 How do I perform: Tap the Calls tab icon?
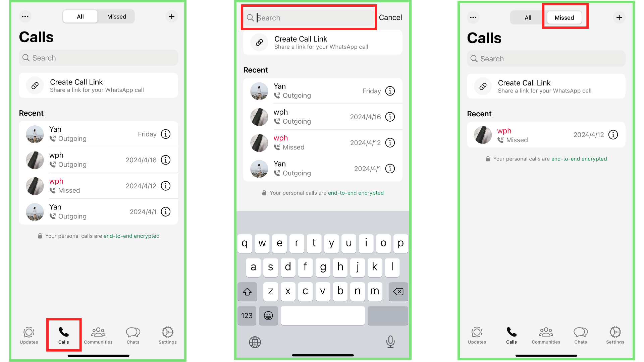tap(63, 335)
